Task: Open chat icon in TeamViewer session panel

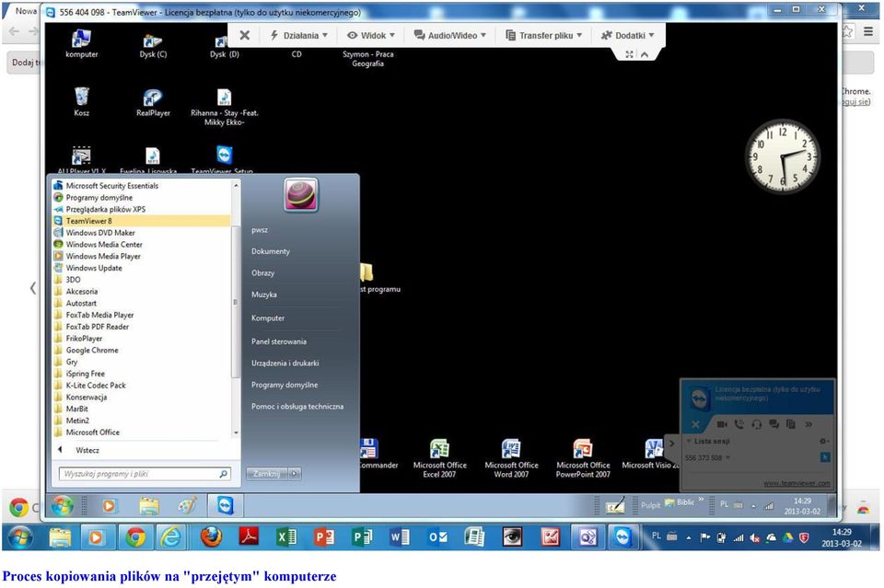Action: click(x=774, y=424)
